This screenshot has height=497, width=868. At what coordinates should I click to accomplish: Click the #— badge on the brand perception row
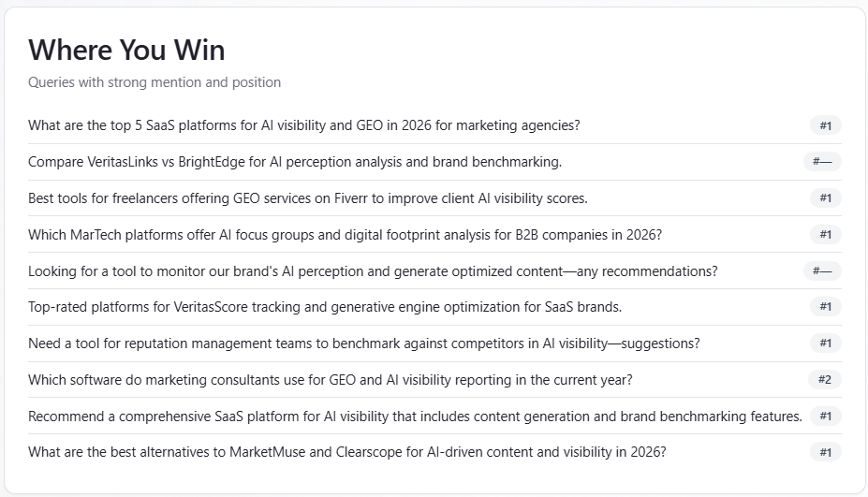(x=822, y=271)
